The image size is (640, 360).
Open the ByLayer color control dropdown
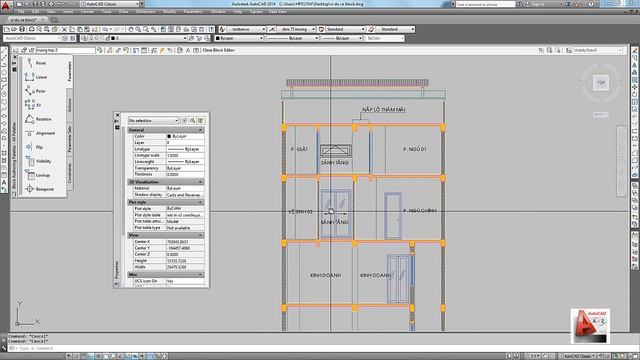tap(239, 38)
